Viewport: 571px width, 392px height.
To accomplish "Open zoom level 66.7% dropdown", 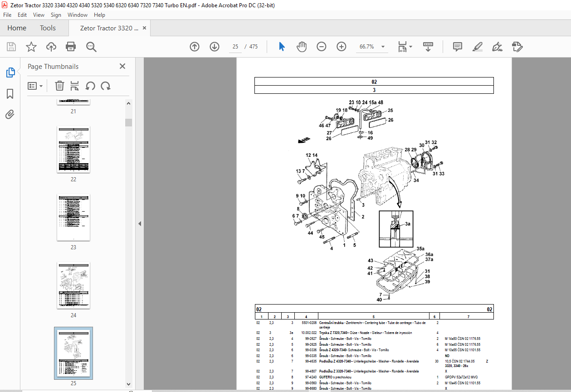I will point(383,47).
